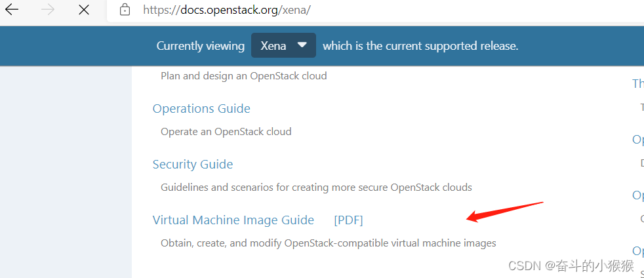This screenshot has width=644, height=278.
Task: Click the browser forward arrow
Action: 48,10
